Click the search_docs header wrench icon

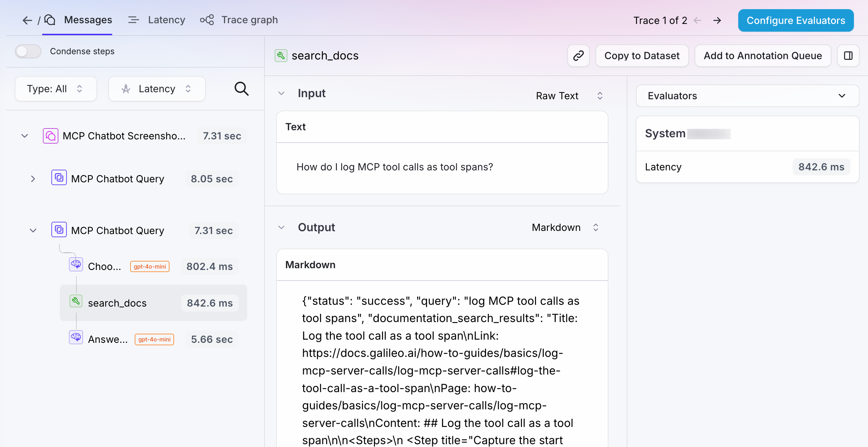(x=281, y=56)
